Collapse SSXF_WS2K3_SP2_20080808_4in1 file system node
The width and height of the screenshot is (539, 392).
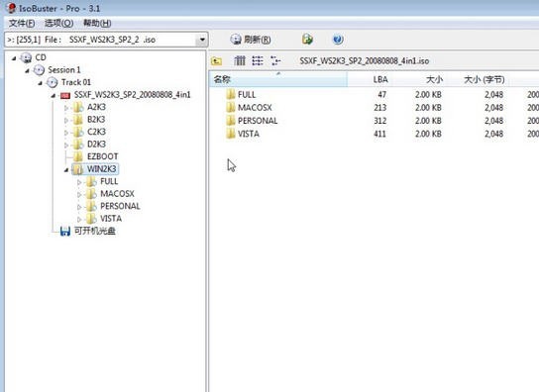click(54, 95)
